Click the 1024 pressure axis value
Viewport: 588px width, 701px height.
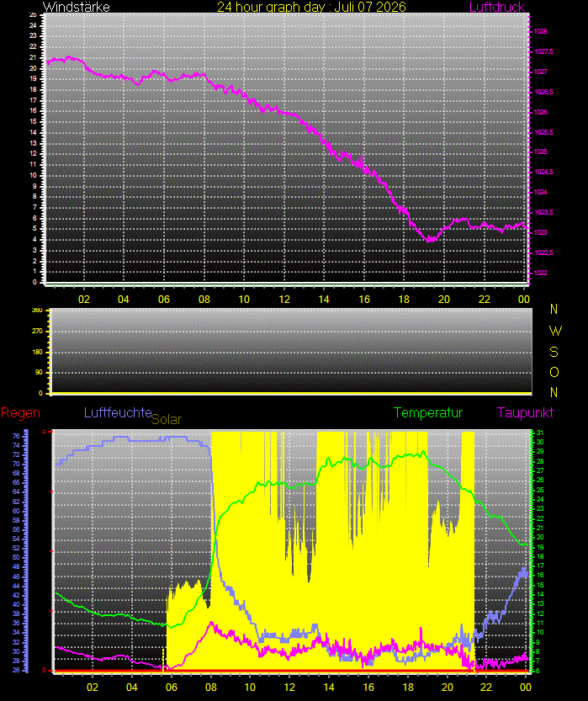coord(540,192)
